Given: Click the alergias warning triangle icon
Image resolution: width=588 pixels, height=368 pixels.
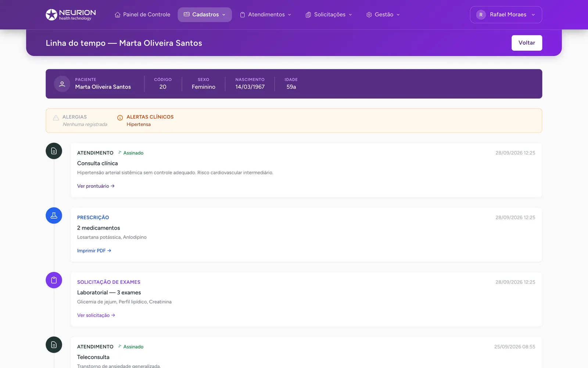Looking at the screenshot, I should click(56, 118).
